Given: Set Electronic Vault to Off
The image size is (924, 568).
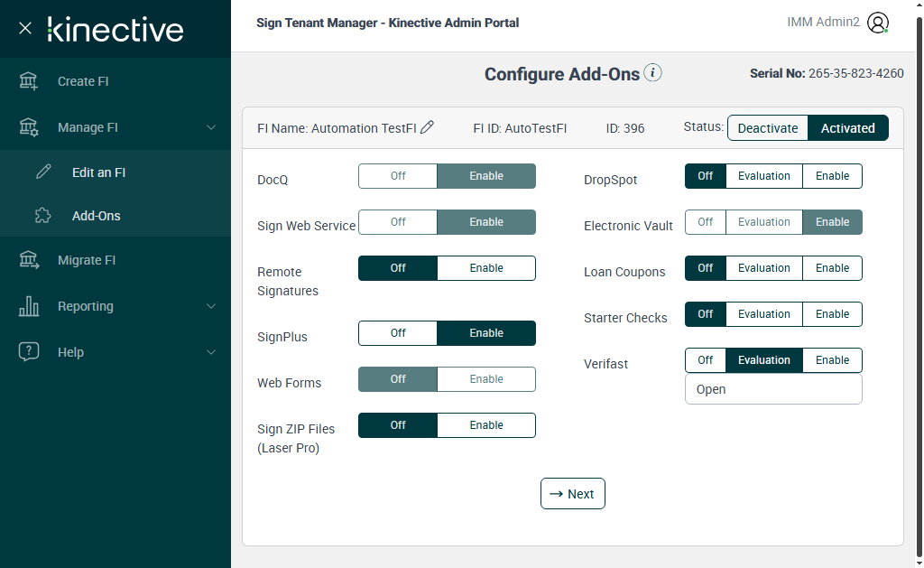Looking at the screenshot, I should (x=706, y=222).
